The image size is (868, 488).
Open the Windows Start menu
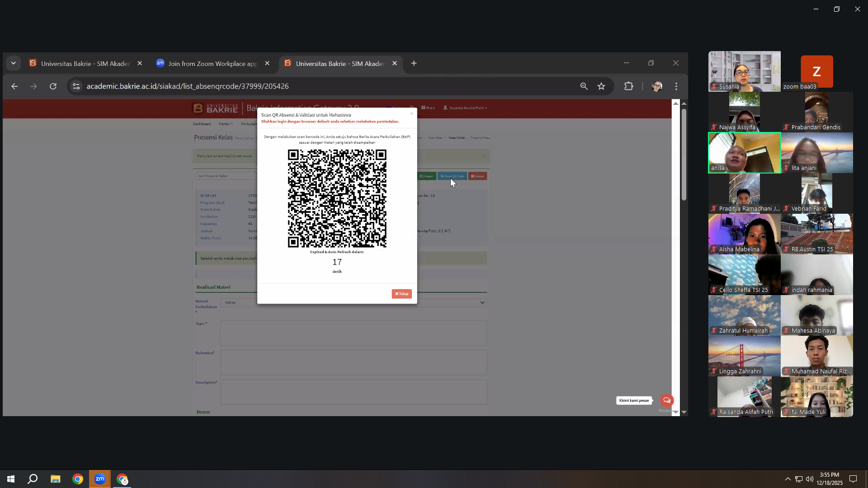coord(11,479)
